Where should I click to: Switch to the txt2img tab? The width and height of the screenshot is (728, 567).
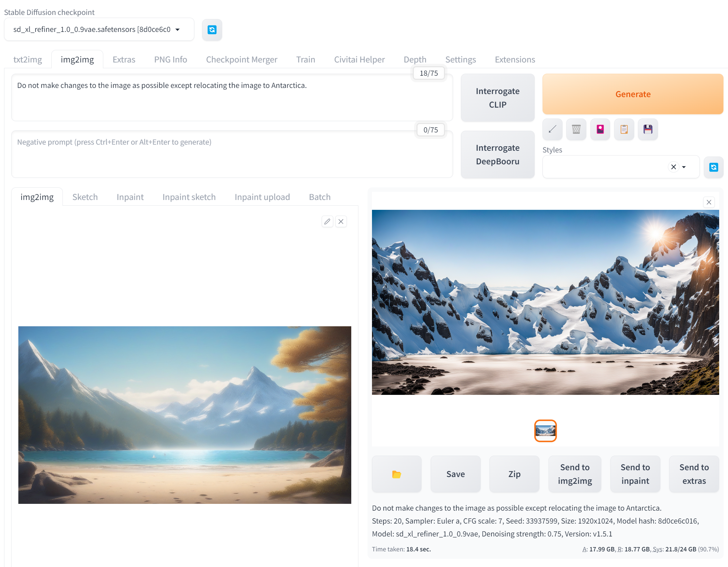[28, 59]
